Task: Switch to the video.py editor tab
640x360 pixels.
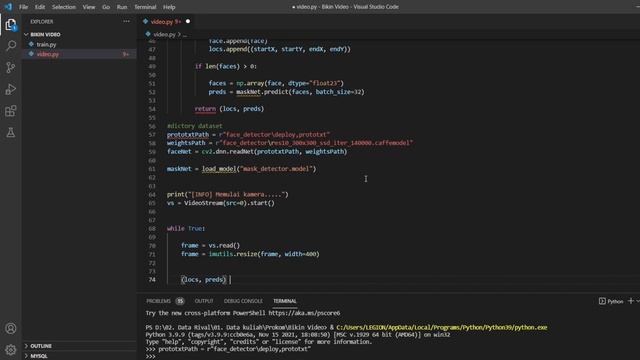Action: (x=166, y=22)
